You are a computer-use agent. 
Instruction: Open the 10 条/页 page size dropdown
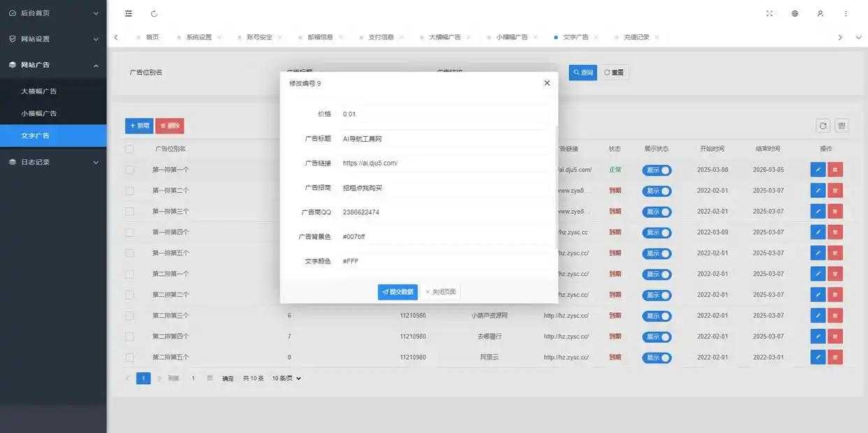coord(287,379)
